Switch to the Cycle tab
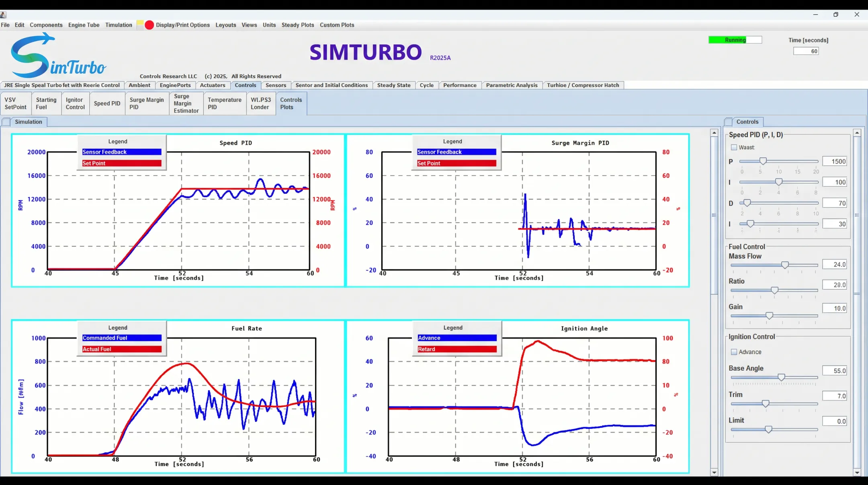Screen dimensions: 868x485 pos(427,85)
